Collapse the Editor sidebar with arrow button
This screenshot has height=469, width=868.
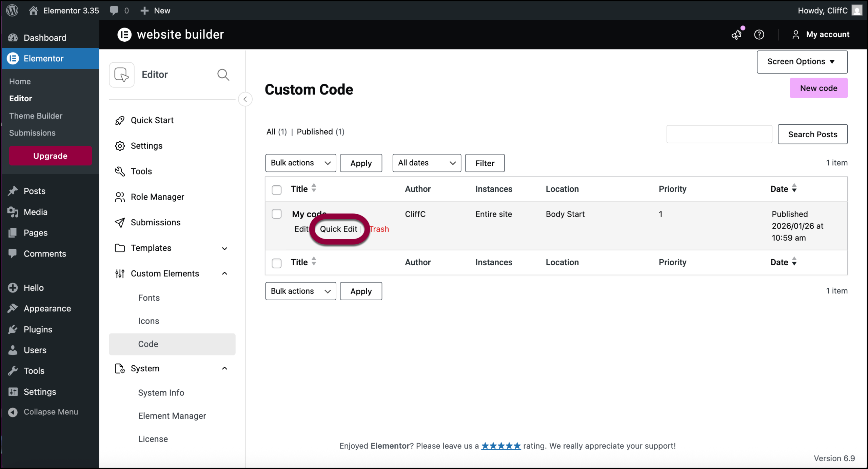[245, 99]
